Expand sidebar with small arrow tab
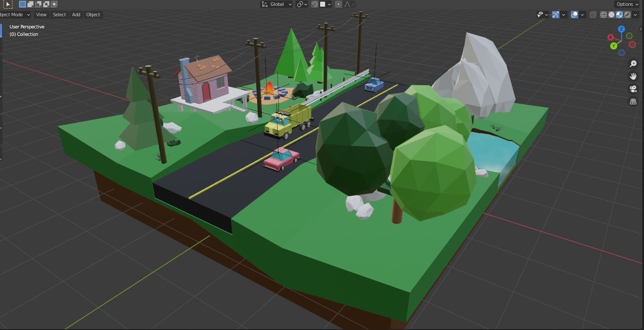The height and width of the screenshot is (330, 644). tap(641, 29)
